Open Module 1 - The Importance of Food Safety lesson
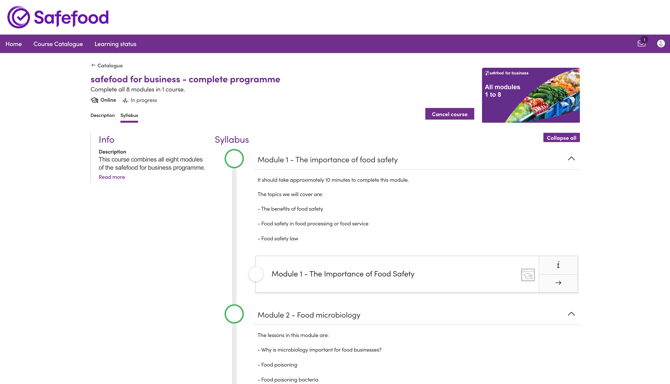Image resolution: width=670 pixels, height=384 pixels. (343, 274)
